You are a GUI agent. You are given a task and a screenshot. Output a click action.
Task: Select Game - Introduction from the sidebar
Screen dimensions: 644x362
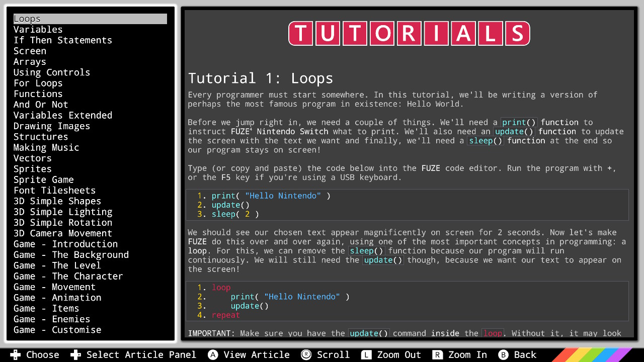pyautogui.click(x=66, y=244)
